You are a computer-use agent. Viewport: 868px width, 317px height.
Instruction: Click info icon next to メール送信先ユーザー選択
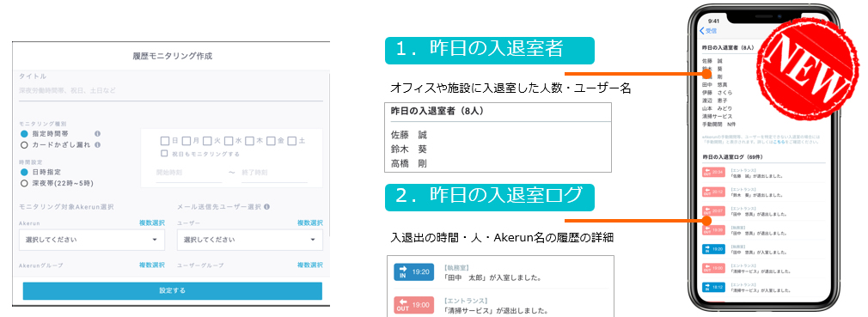pyautogui.click(x=266, y=207)
